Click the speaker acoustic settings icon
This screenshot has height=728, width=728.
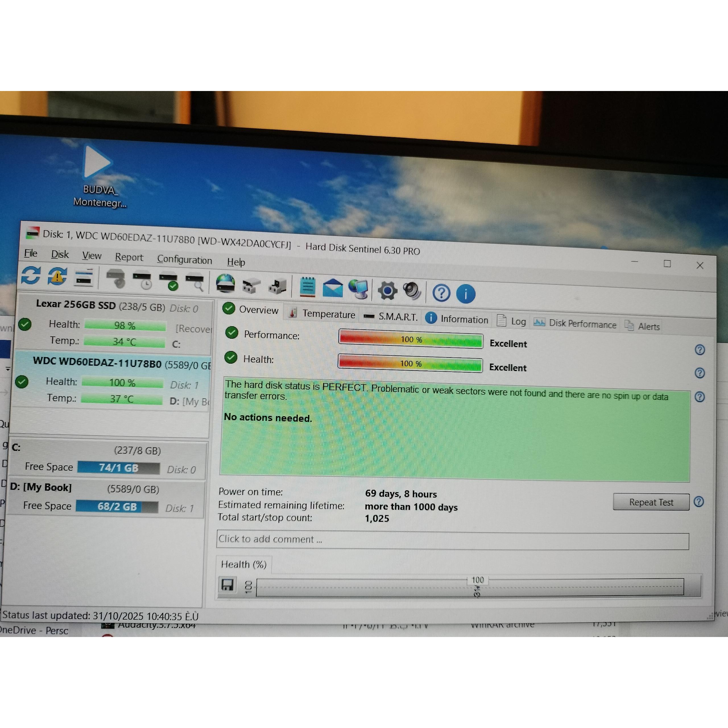pyautogui.click(x=412, y=291)
